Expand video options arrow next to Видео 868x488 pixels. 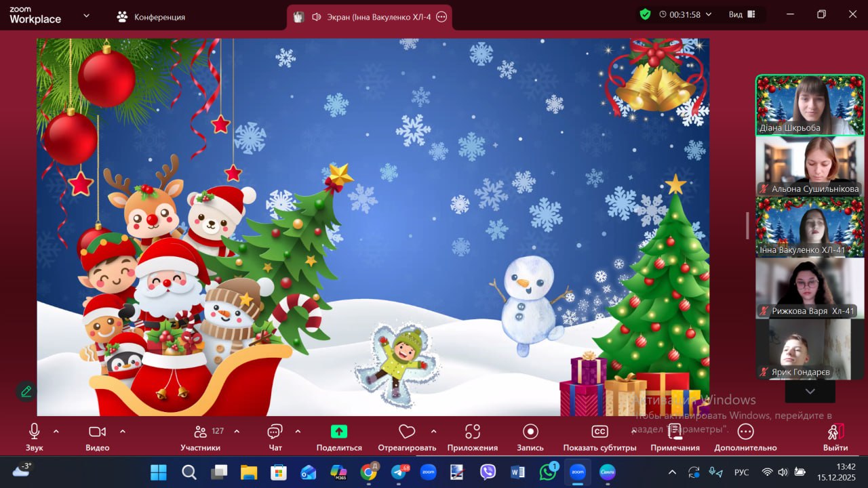pos(123,431)
